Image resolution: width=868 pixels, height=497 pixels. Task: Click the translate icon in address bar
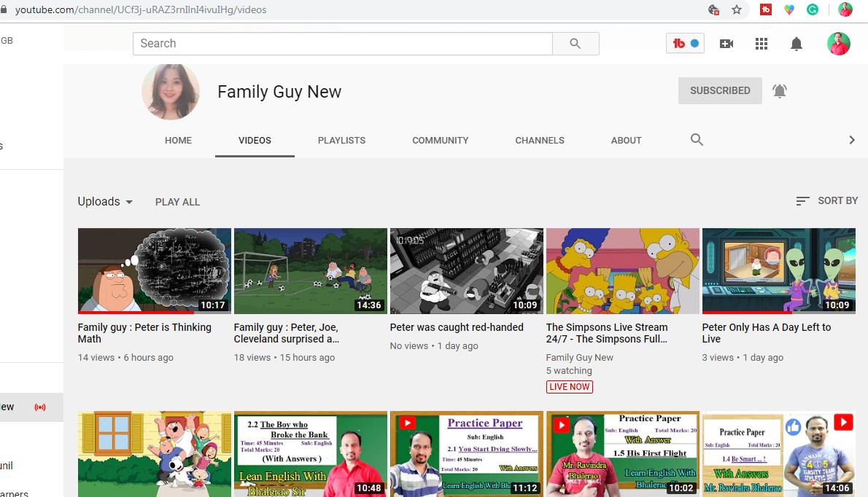[713, 9]
